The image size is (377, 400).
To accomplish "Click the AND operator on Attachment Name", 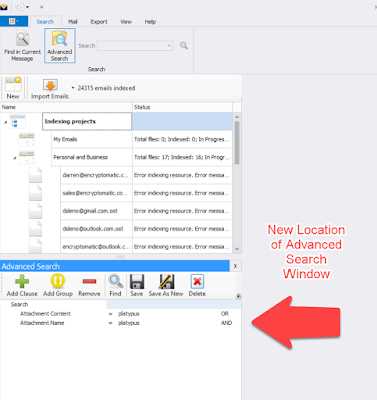I will tap(226, 323).
